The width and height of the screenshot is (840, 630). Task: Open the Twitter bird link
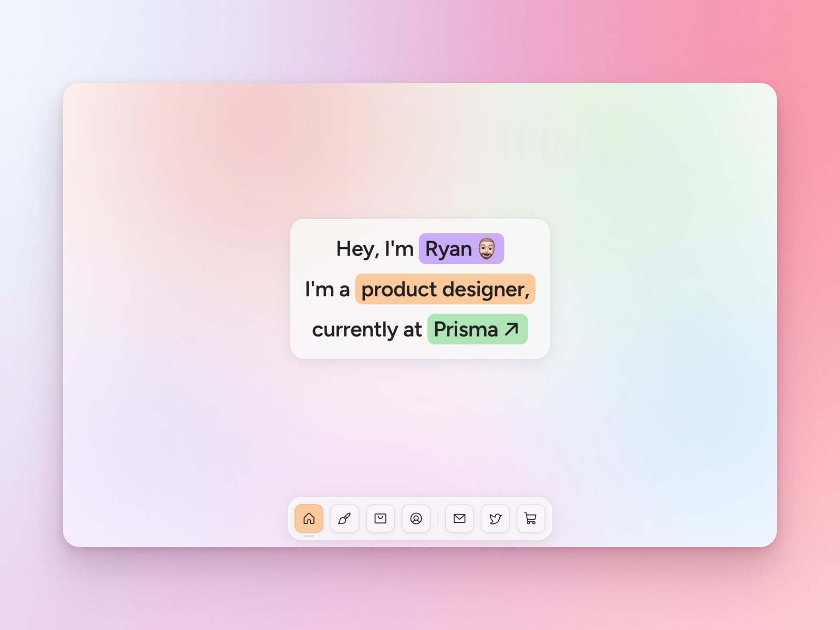pos(495,519)
